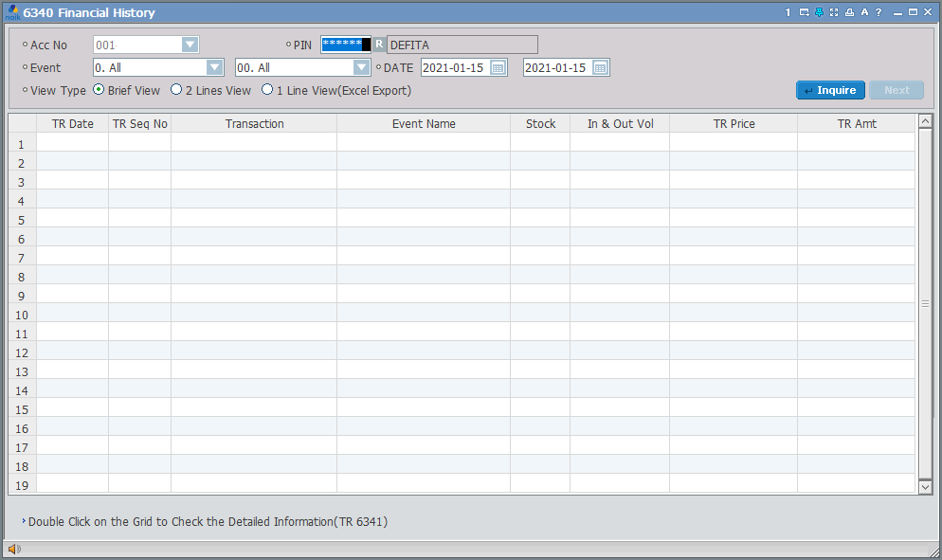
Task: Open the end date calendar picker
Action: (x=600, y=68)
